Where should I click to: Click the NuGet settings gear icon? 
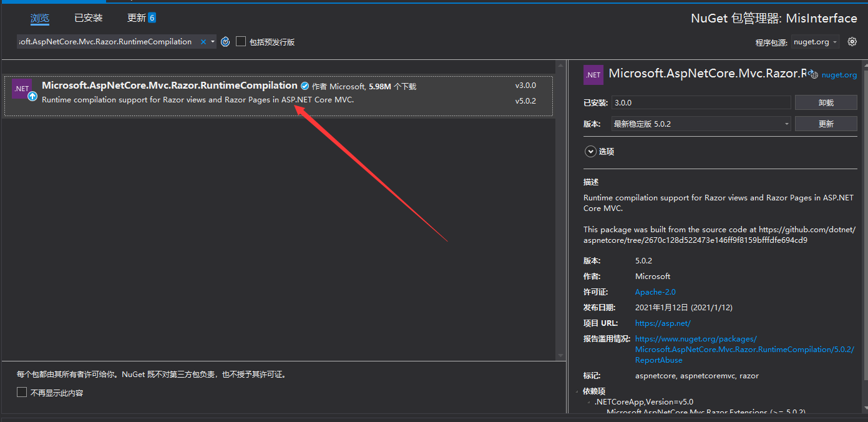point(852,41)
